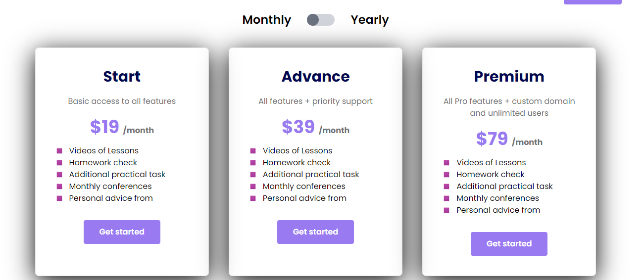Click Get started on Start plan
This screenshot has height=280, width=644.
point(122,232)
